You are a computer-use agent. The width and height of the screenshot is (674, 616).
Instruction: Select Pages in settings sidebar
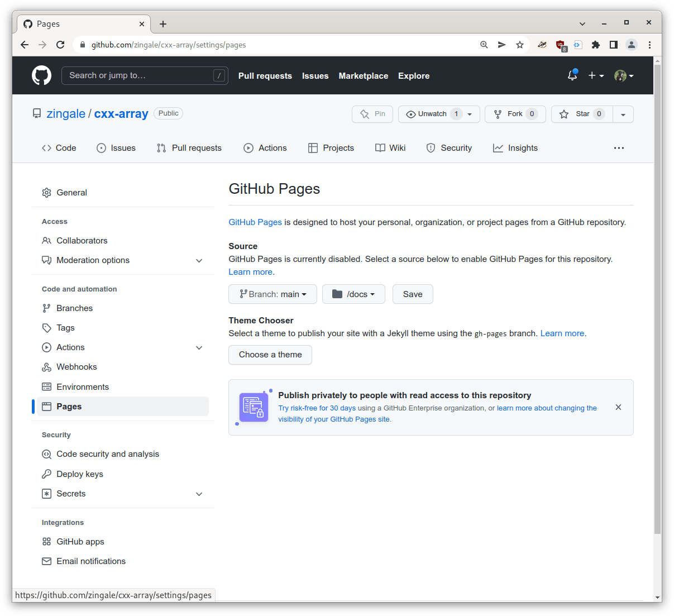[x=123, y=407]
